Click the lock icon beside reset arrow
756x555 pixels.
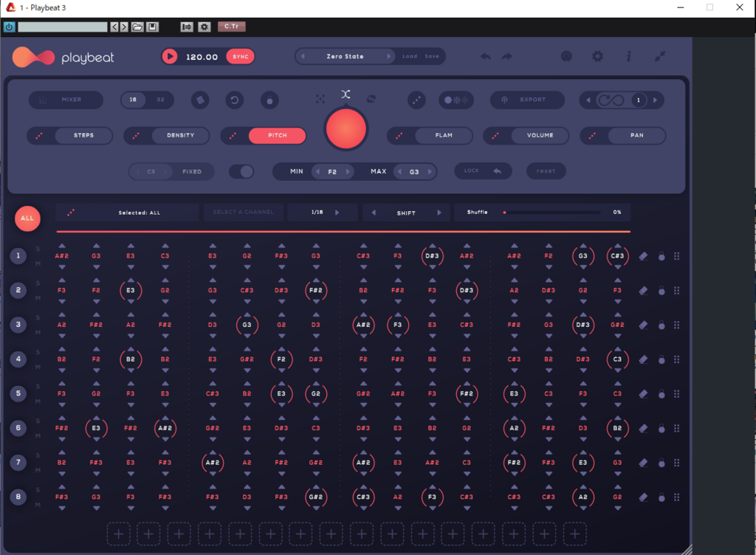pyautogui.click(x=269, y=100)
